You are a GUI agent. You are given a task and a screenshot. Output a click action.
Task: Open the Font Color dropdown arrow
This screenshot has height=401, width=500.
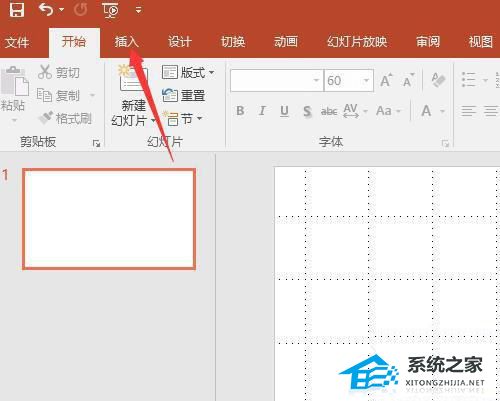[x=443, y=111]
